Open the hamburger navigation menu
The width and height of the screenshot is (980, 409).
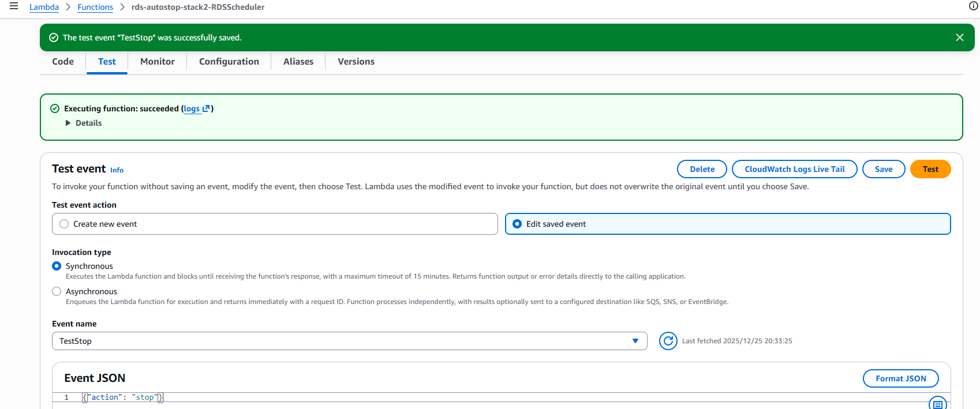click(x=14, y=6)
